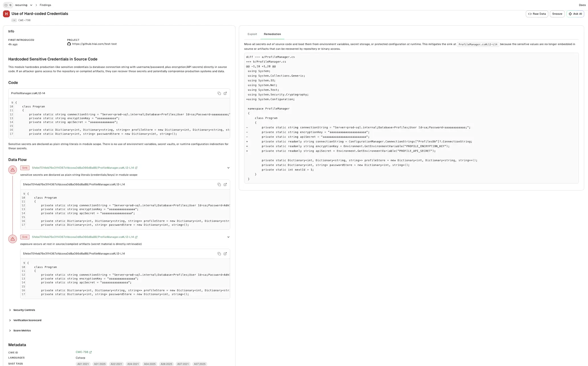588x366 pixels.
Task: Click the Ask AI button
Action: point(575,14)
